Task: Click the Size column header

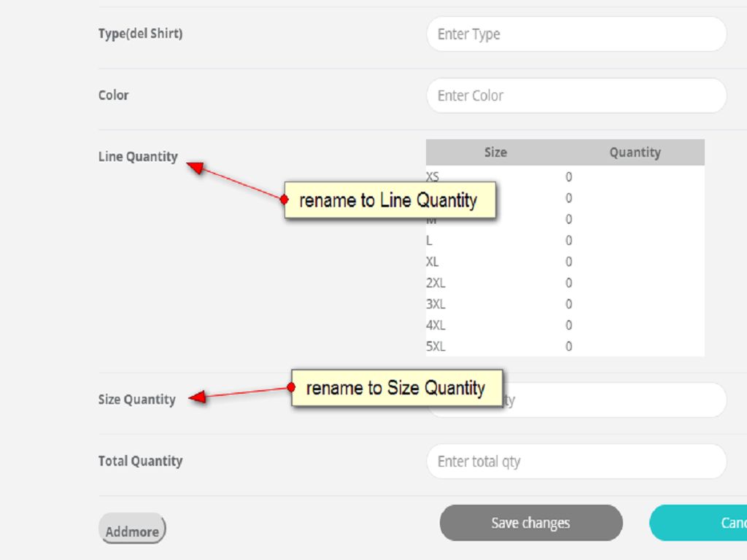Action: (495, 152)
